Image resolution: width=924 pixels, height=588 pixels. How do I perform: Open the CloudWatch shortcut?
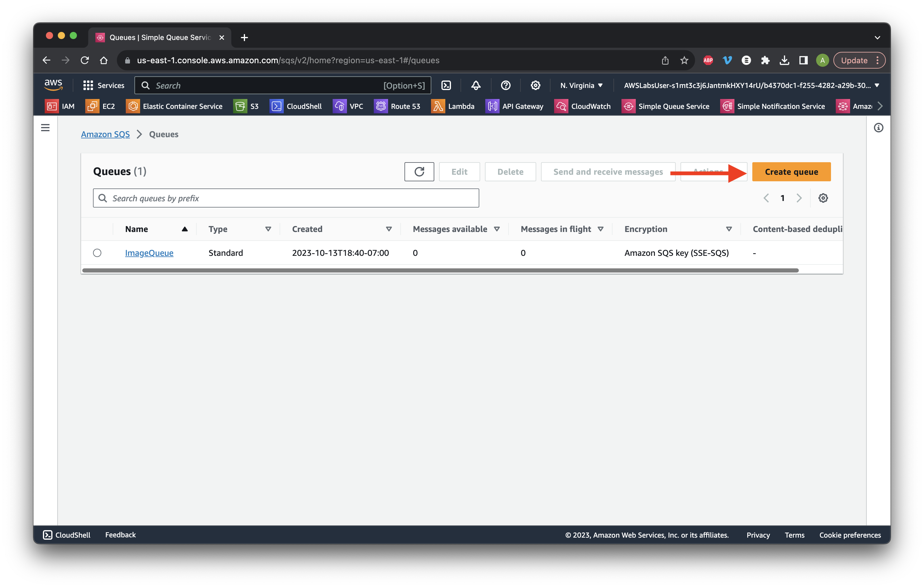click(582, 106)
